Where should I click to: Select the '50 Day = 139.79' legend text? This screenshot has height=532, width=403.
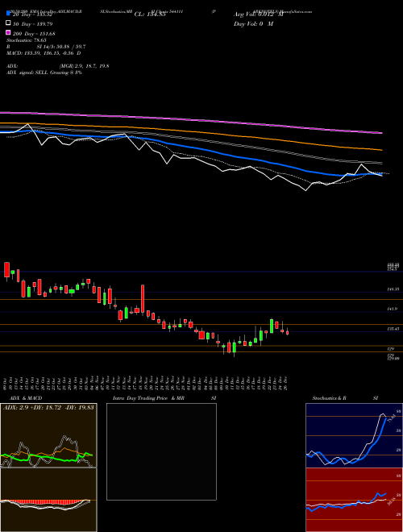33,24
